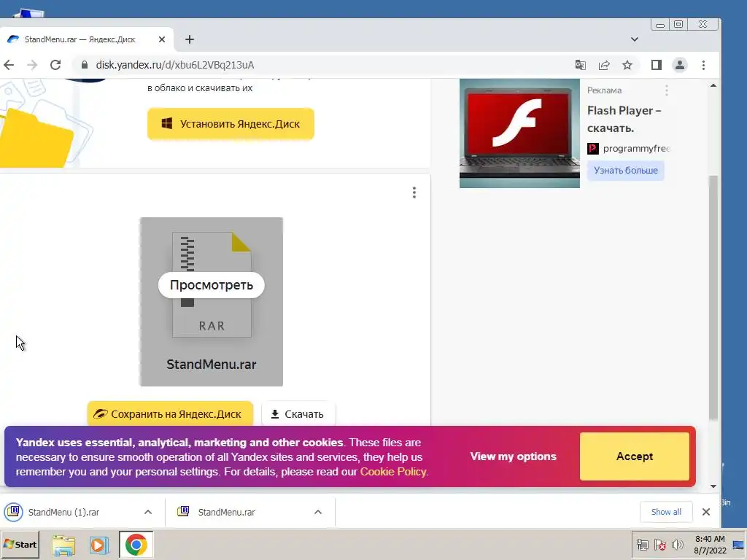Screen dimensions: 747x560
Task: Click Сохранить на Яндекс.Диск button
Action: pos(170,414)
